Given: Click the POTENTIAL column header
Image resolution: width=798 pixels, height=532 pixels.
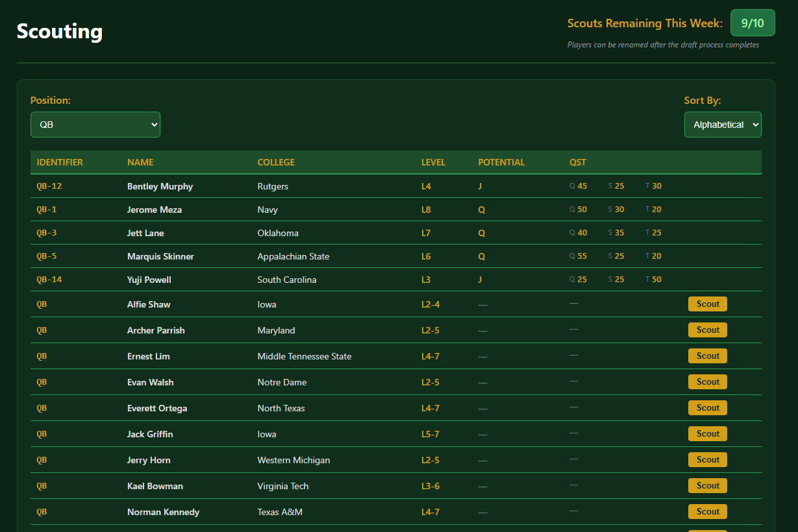Looking at the screenshot, I should point(501,162).
